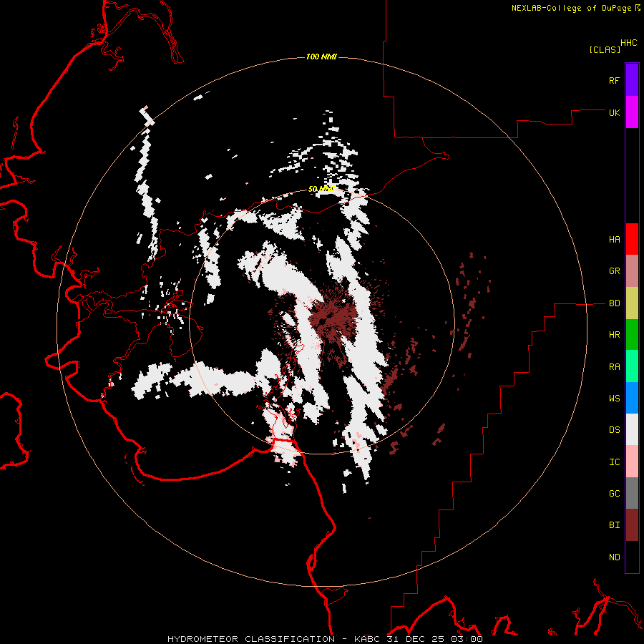Click the IC pink legend swatch
This screenshot has width=644, height=644.
(x=632, y=462)
